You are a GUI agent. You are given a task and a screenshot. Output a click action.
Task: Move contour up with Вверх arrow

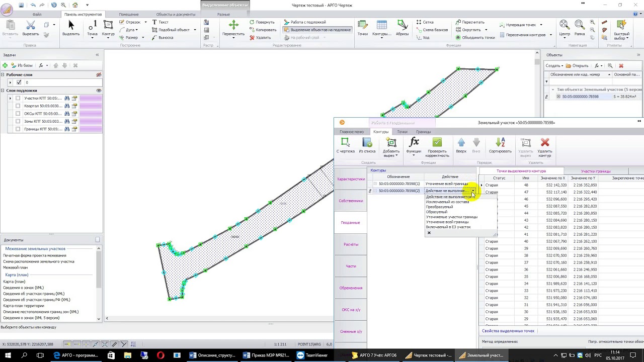(x=461, y=146)
